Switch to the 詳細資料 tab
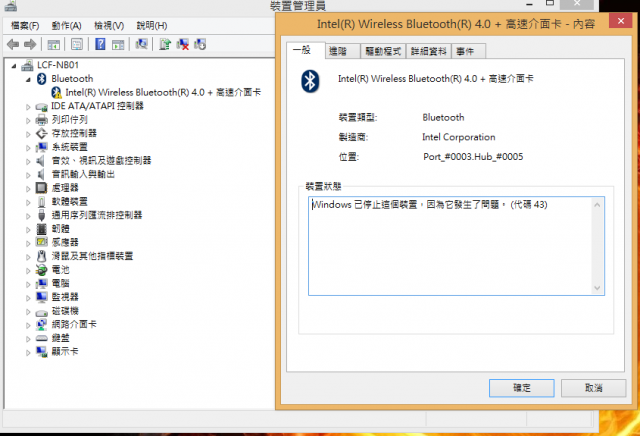This screenshot has height=436, width=640. click(x=429, y=51)
